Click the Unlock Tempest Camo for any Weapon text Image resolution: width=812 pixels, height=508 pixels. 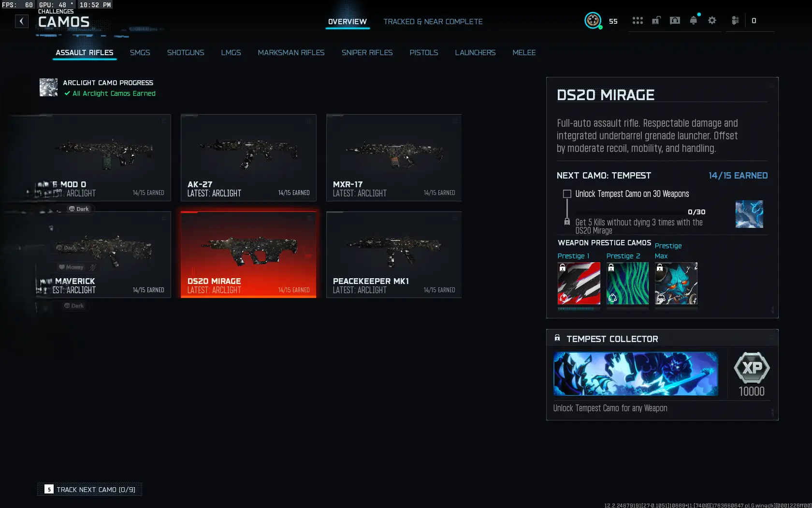click(x=610, y=408)
